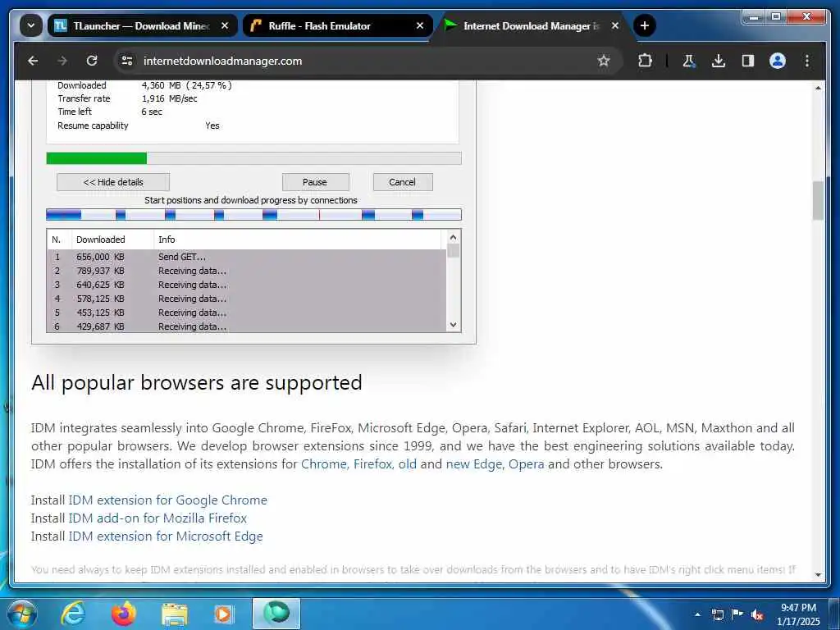Open Chrome Labs flask icon

(689, 61)
